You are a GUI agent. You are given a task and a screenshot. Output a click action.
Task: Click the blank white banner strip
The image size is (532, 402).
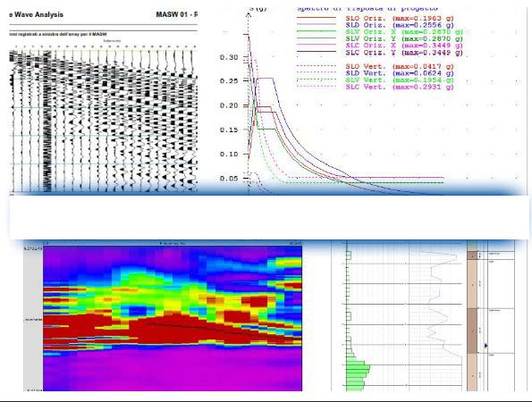(269, 217)
